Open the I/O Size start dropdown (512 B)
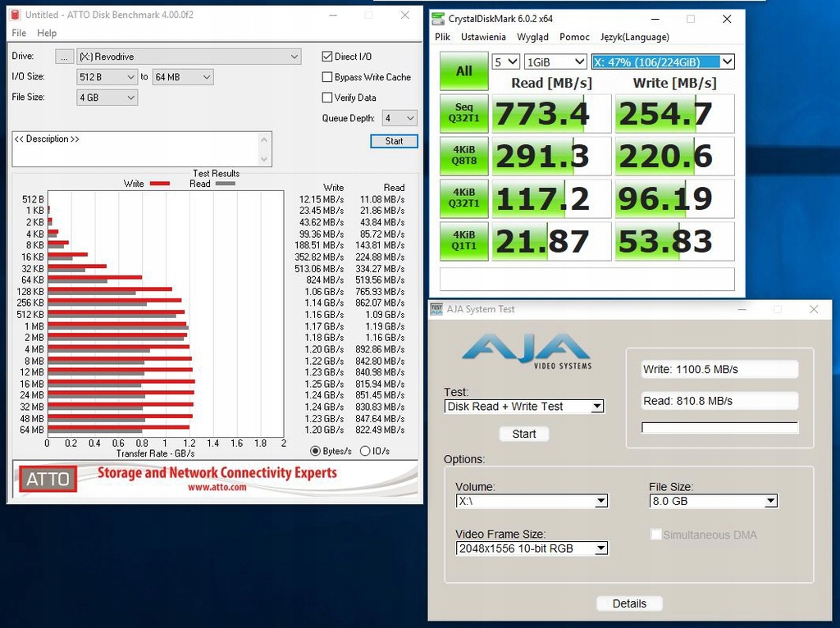Image resolution: width=840 pixels, height=628 pixels. tap(107, 77)
